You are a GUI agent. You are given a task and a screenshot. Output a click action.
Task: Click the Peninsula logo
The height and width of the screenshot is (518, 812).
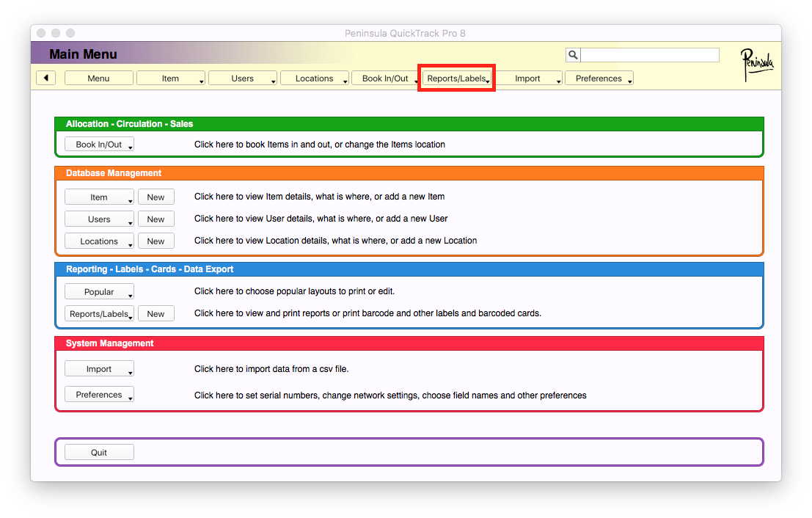[756, 65]
